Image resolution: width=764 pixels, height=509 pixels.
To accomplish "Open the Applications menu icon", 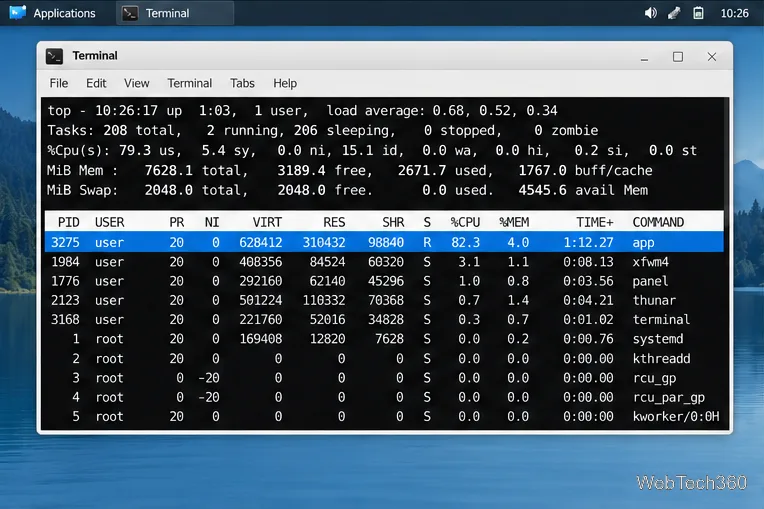I will point(18,13).
